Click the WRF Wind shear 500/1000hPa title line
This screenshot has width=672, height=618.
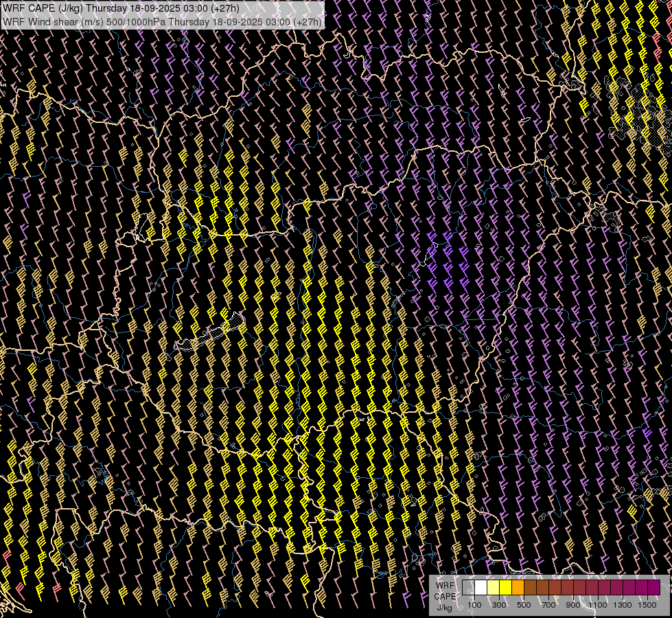coord(162,21)
